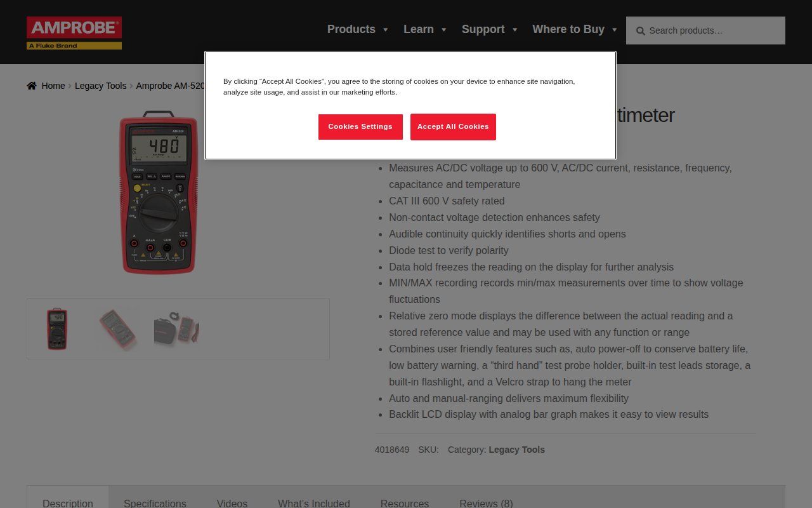Go to Legacy Tools breadcrumb link

(x=100, y=86)
